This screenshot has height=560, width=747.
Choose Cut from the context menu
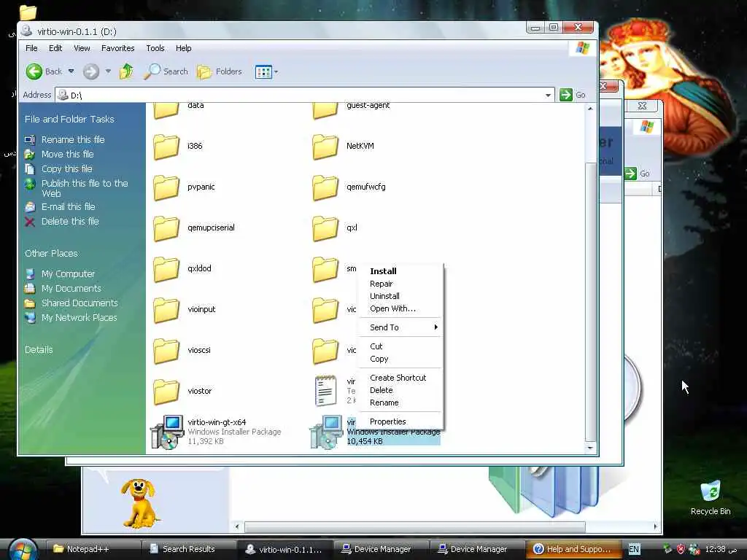pos(400,346)
